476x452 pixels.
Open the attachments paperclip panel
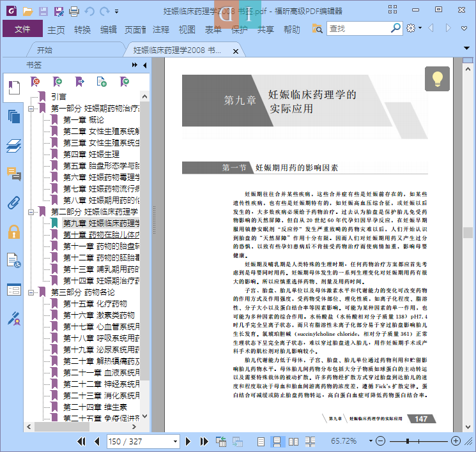click(14, 202)
